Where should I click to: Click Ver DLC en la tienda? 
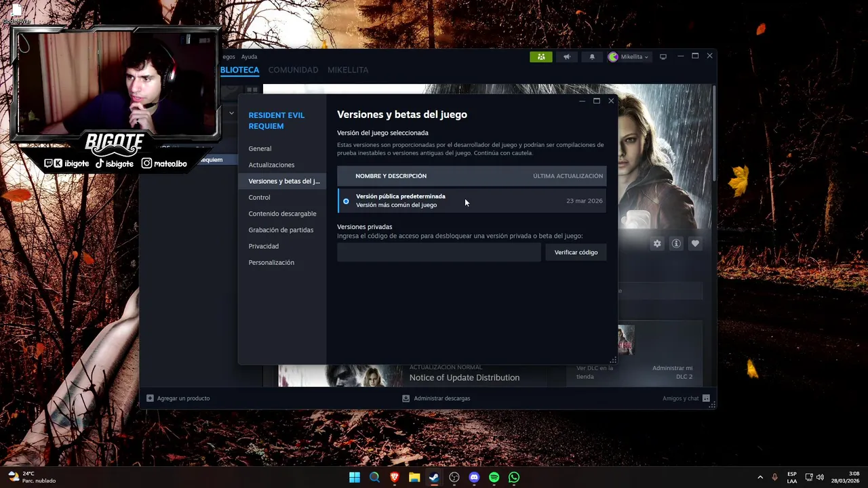coord(595,372)
